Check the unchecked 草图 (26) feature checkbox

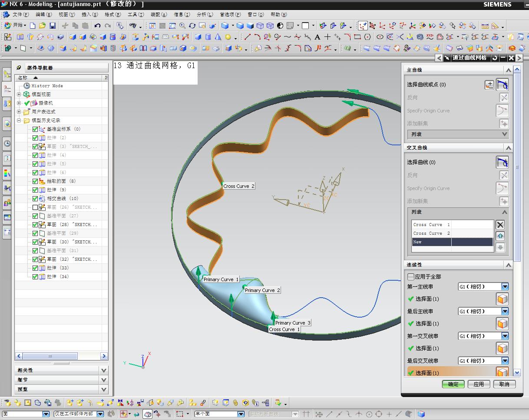(x=35, y=207)
